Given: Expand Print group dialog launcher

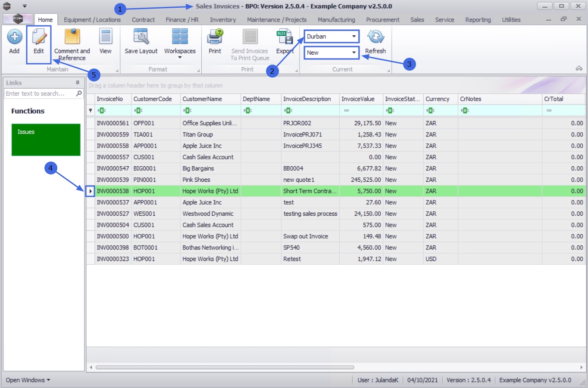Looking at the screenshot, I should point(296,71).
